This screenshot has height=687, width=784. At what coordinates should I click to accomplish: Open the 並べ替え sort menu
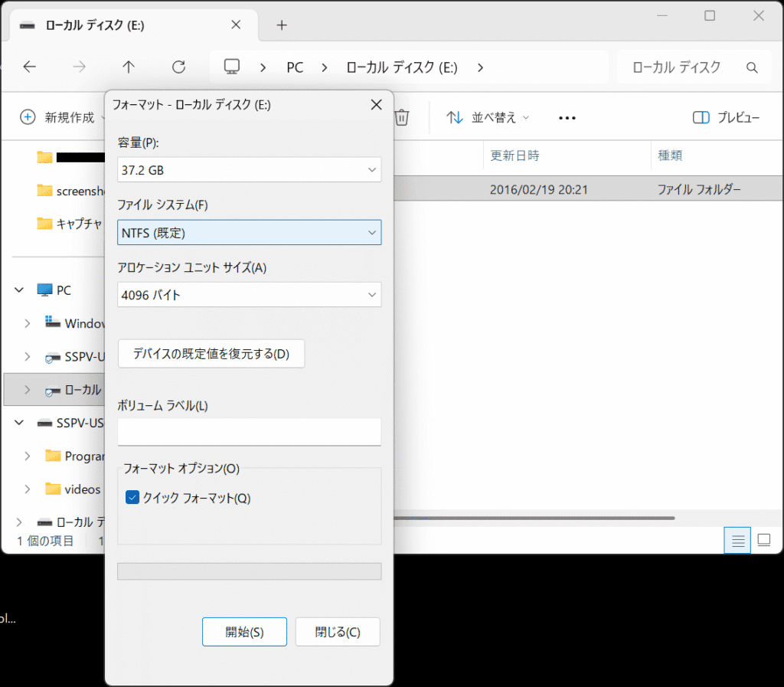(488, 117)
